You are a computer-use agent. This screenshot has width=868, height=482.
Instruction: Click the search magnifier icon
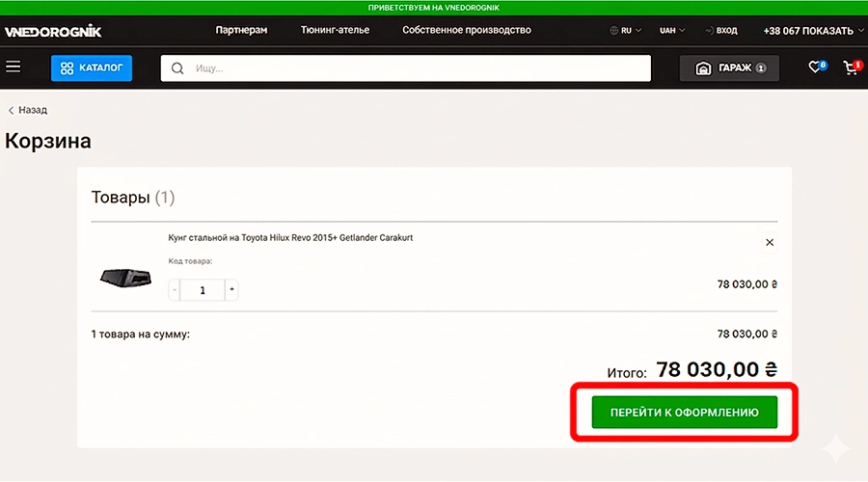(177, 68)
